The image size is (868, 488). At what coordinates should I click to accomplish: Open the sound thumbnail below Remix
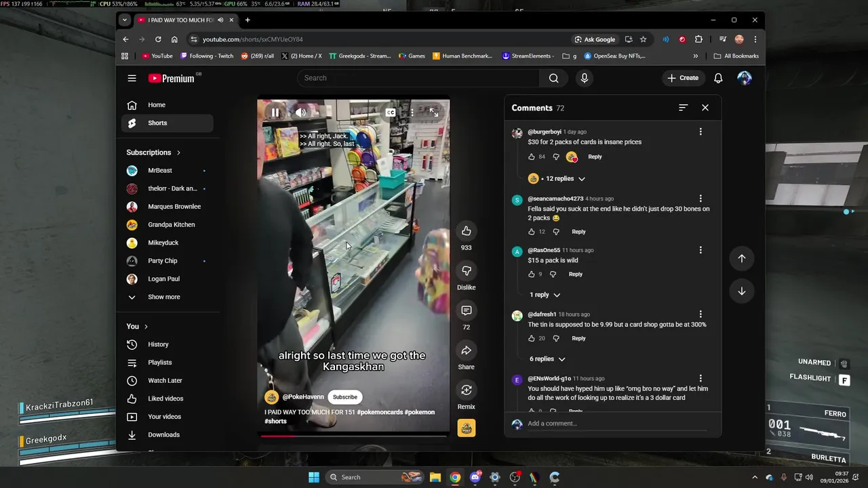click(467, 428)
